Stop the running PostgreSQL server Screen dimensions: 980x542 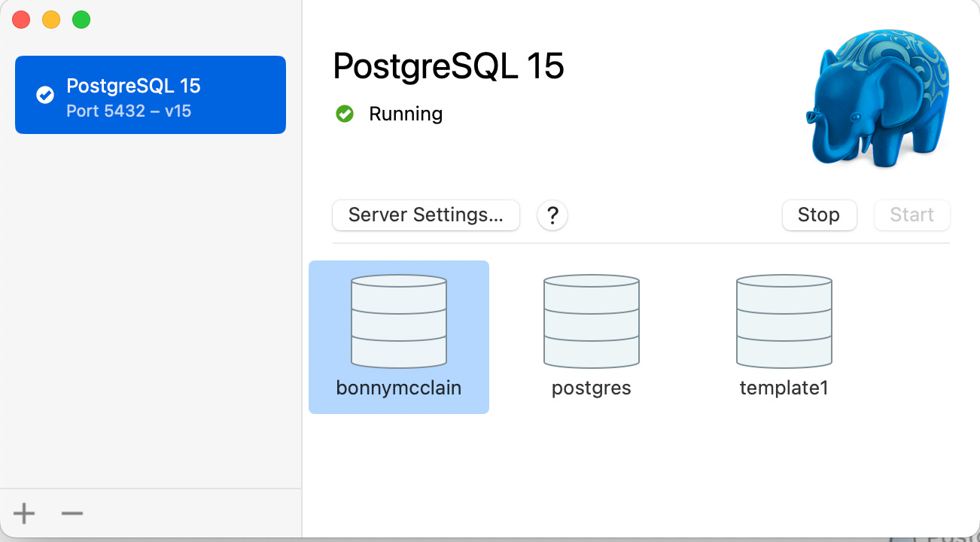[x=819, y=215]
